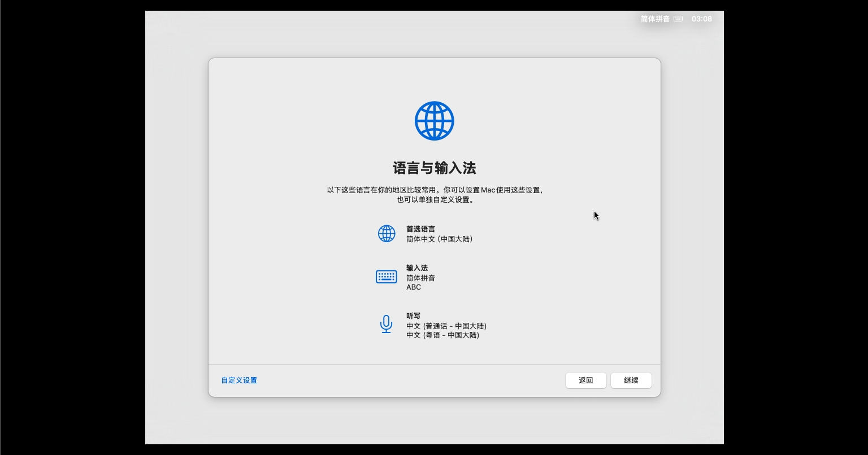Click the 语言与输入法 heading
The height and width of the screenshot is (455, 868).
(434, 168)
